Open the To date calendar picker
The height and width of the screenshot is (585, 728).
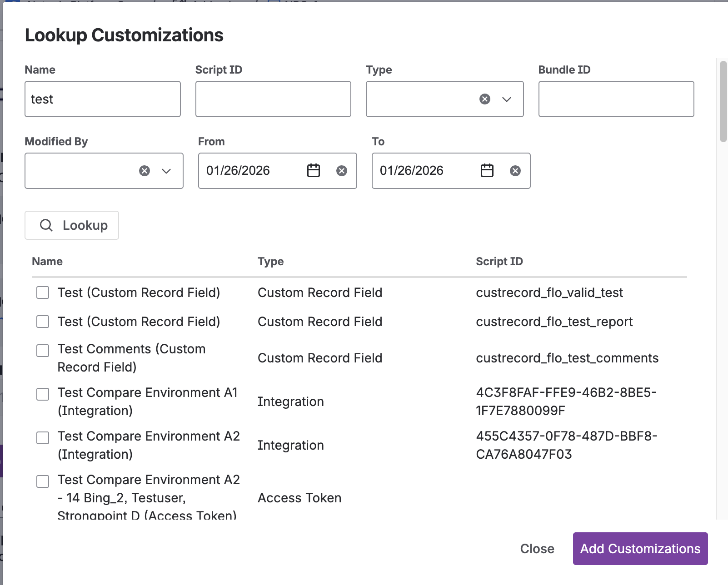point(486,171)
